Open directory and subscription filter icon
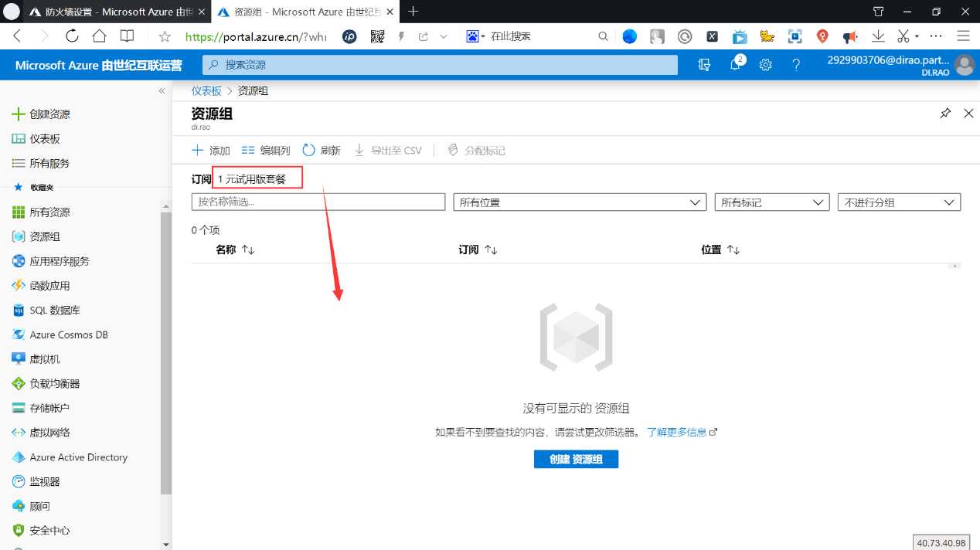 point(704,65)
